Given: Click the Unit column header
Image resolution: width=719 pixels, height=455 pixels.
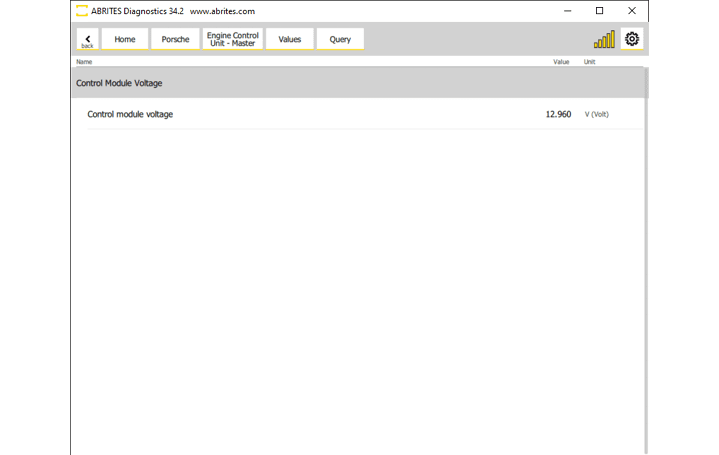Looking at the screenshot, I should click(589, 62).
